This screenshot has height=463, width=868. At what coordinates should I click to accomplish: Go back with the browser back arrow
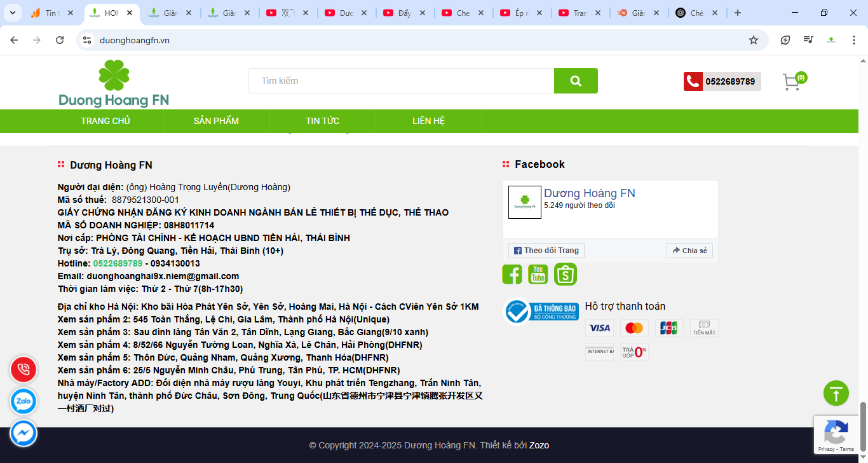tap(14, 40)
